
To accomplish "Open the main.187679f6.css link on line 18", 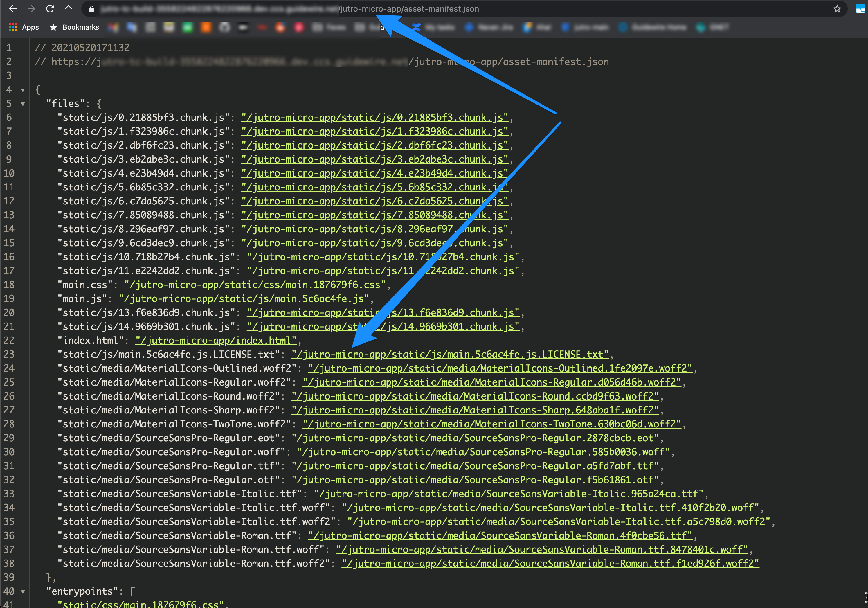I will (x=255, y=285).
